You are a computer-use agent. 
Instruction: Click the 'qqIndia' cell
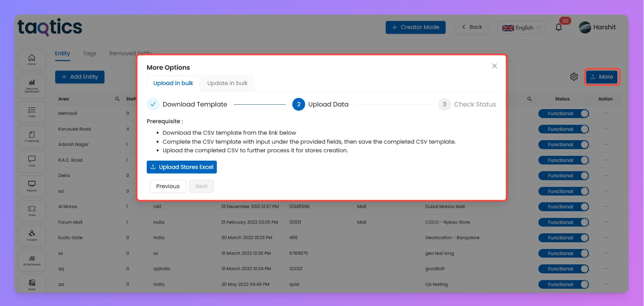coord(161,269)
